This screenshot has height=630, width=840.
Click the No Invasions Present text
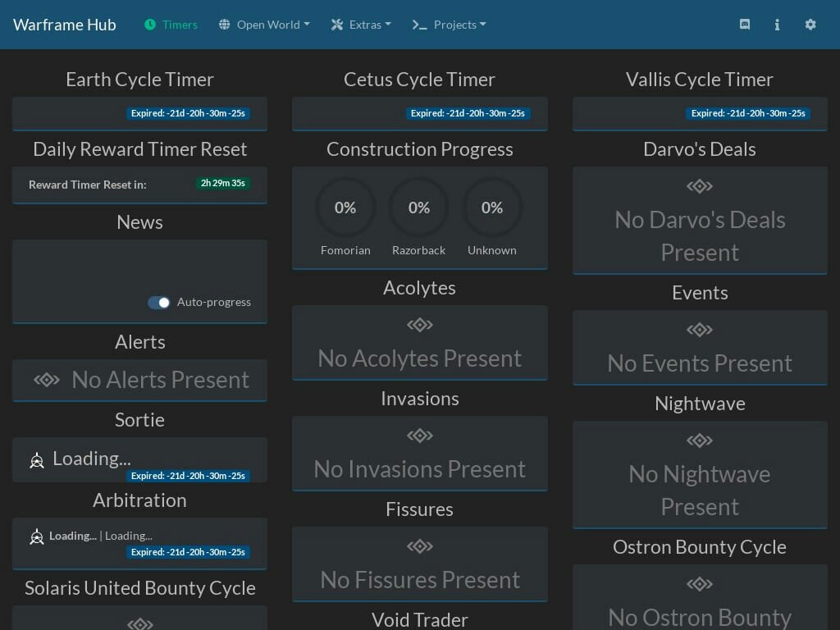(419, 469)
